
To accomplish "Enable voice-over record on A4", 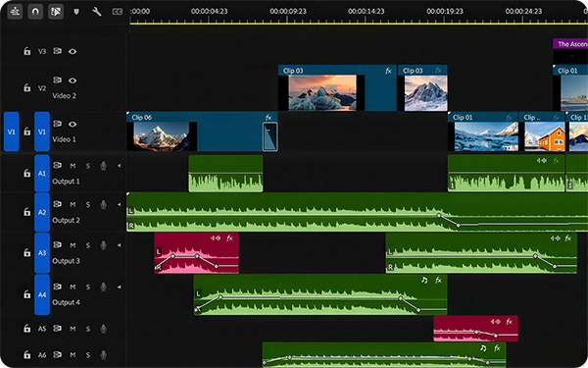I will pos(103,287).
